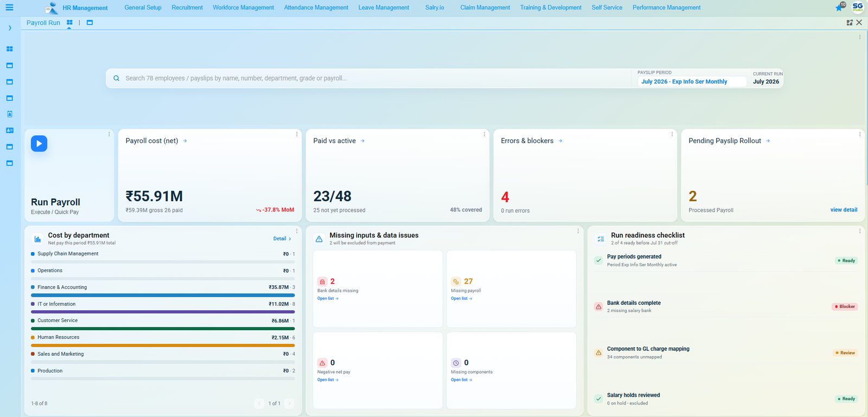Click the Blocker status badge
868x417 pixels.
click(x=845, y=307)
